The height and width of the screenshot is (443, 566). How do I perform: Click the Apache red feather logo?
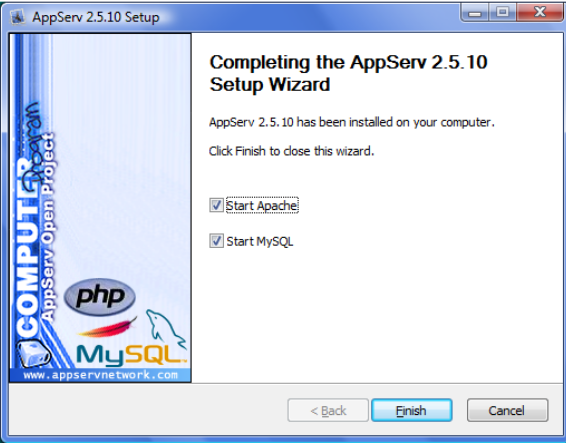(108, 328)
